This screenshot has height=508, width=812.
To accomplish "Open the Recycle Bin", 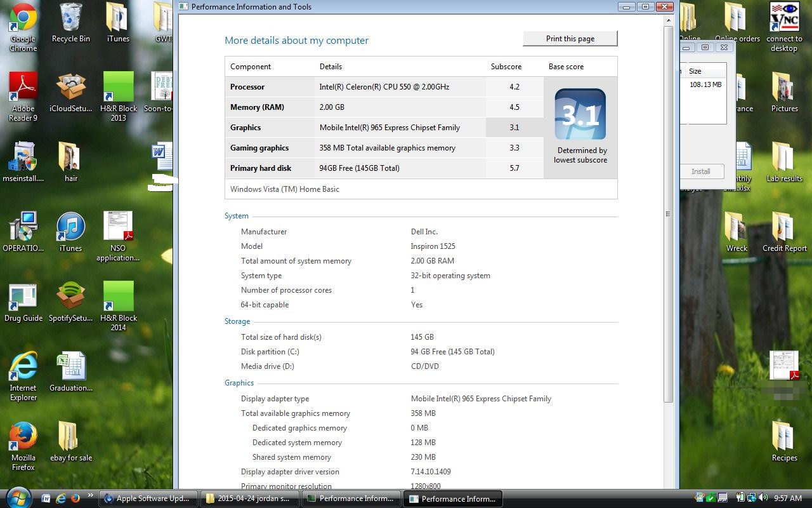I will tap(70, 23).
